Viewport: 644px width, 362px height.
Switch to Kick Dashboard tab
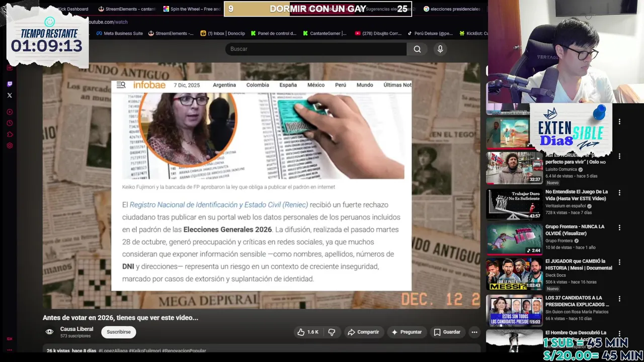[x=73, y=9]
